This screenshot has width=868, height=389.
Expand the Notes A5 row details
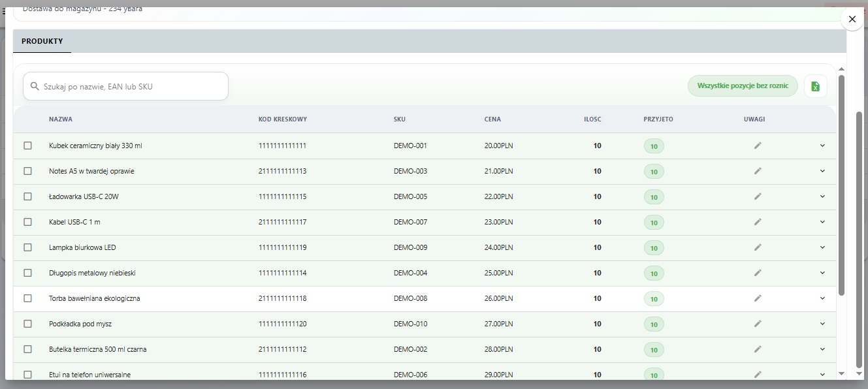[x=822, y=171]
